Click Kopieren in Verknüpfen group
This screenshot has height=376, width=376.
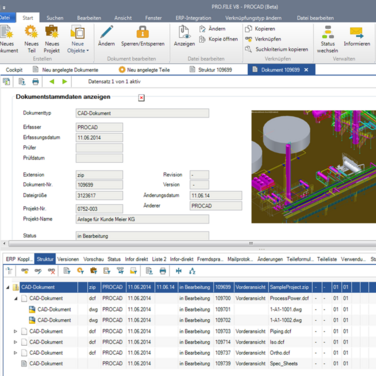[x=260, y=29]
